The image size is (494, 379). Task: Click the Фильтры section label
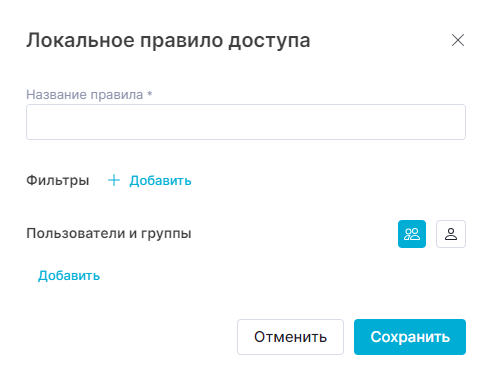[58, 181]
